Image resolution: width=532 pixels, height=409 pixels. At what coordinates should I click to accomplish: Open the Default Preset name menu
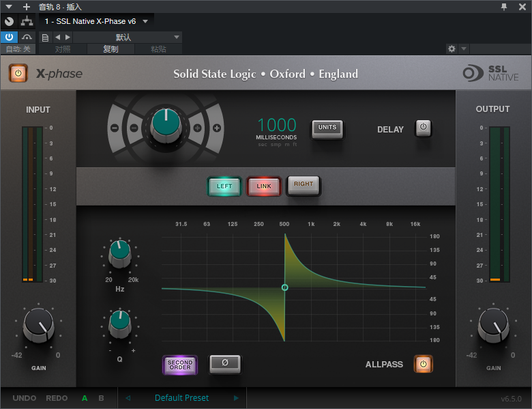point(181,398)
